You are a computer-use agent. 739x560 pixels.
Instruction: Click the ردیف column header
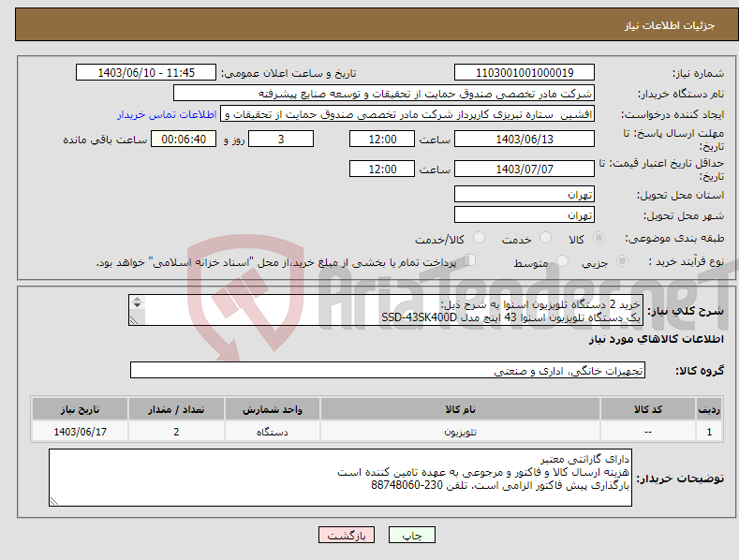click(x=709, y=409)
